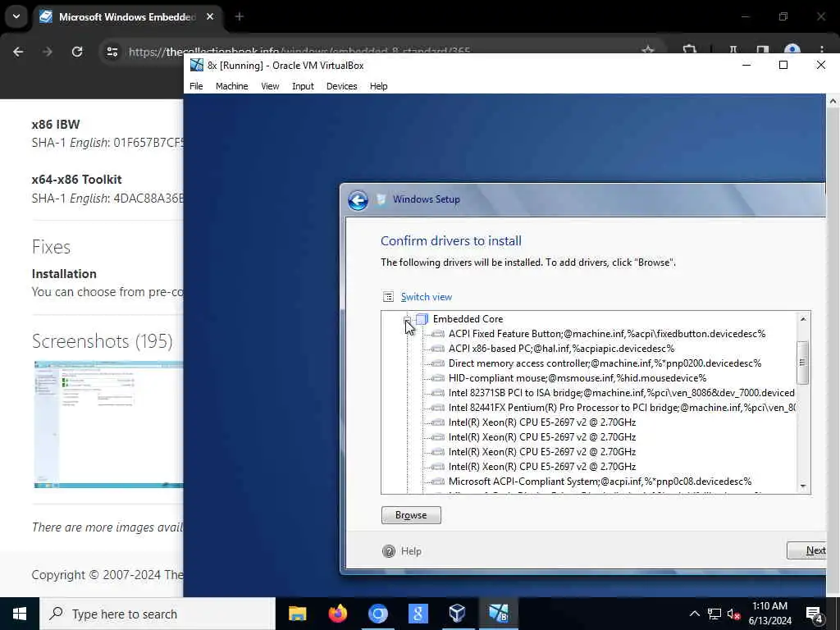The height and width of the screenshot is (630, 840).
Task: Click the muted volume icon in tray
Action: pyautogui.click(x=733, y=614)
